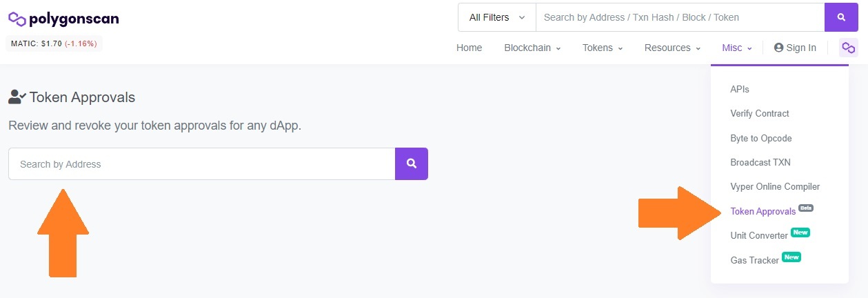Choose Byte to Opcode menu item

coord(761,138)
